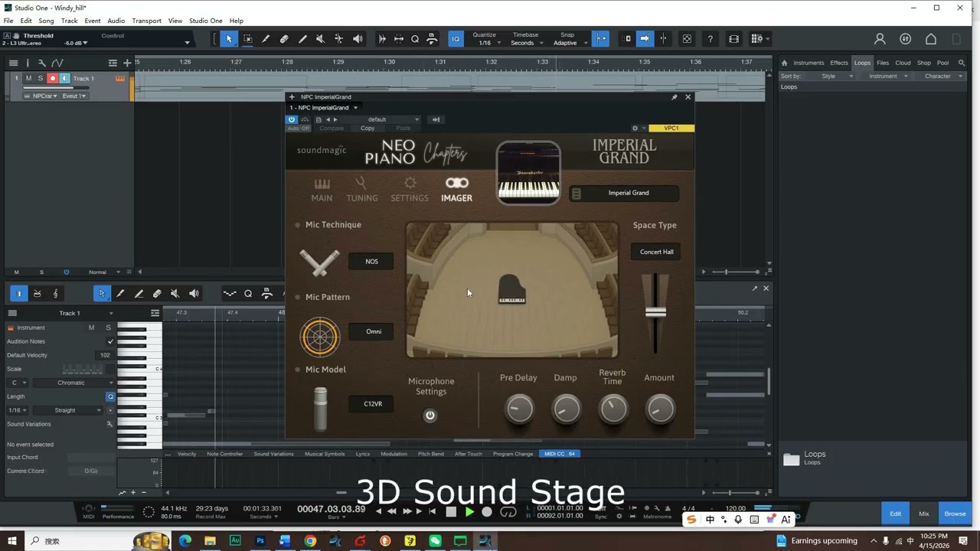Open the track inspector info icon
The height and width of the screenshot is (551, 980).
[x=28, y=63]
